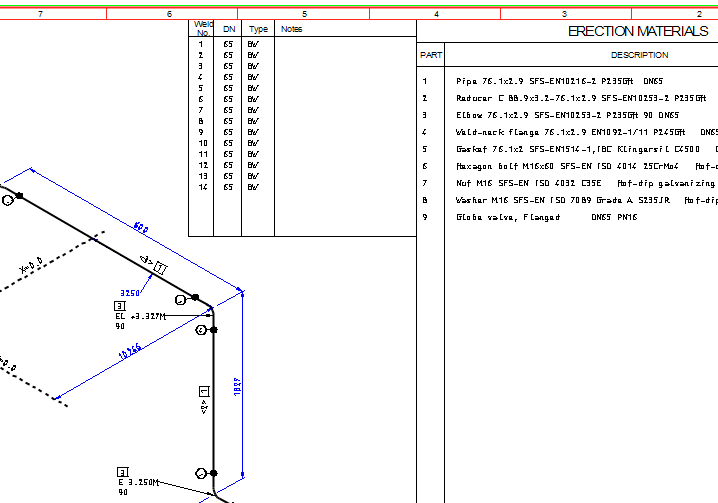The height and width of the screenshot is (503, 718).
Task: Click the PART column header
Action: click(431, 55)
